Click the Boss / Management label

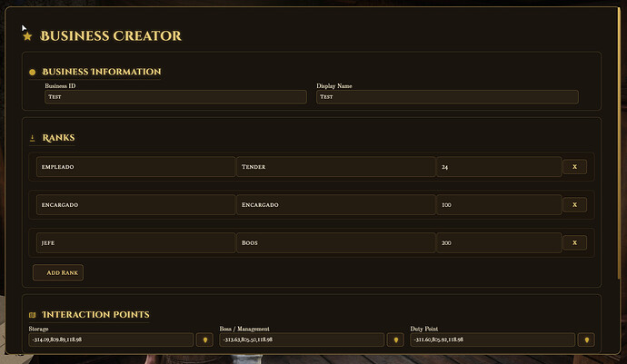(x=244, y=329)
